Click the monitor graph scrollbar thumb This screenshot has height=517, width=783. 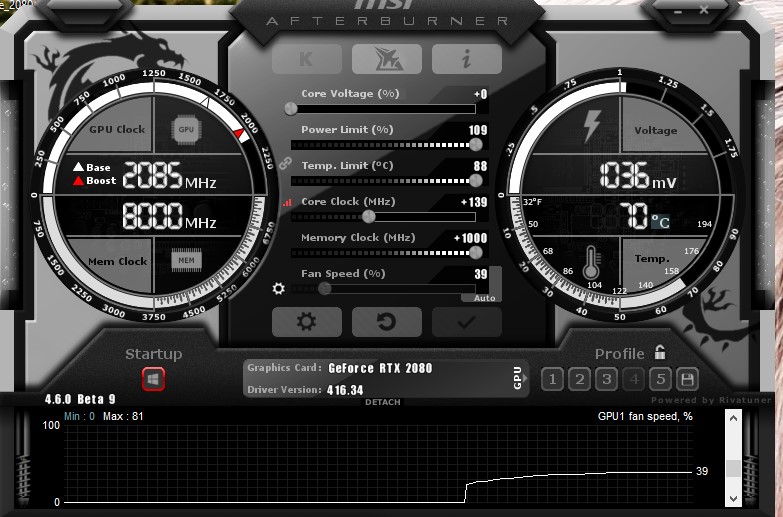pos(733,468)
